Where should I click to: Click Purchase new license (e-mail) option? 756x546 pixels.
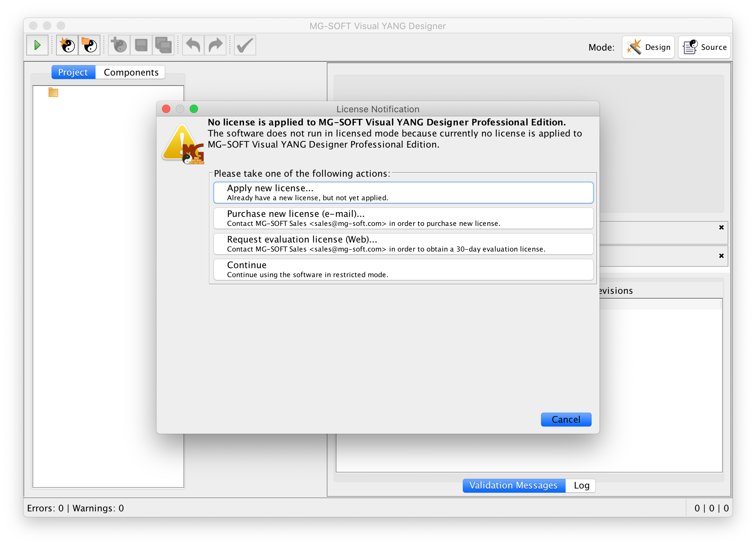click(403, 218)
